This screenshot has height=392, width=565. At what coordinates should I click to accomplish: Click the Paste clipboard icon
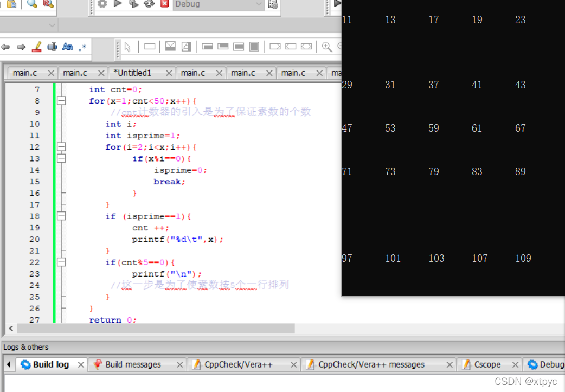(12, 4)
